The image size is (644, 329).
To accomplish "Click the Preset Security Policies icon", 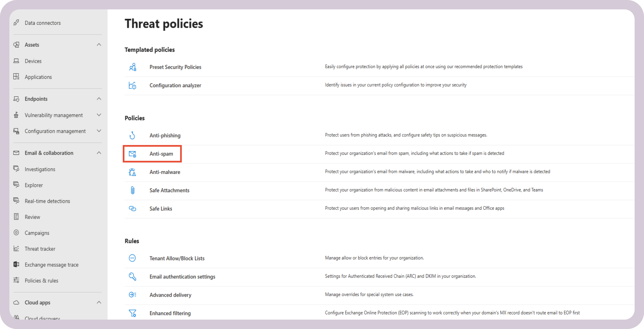I will pyautogui.click(x=133, y=67).
